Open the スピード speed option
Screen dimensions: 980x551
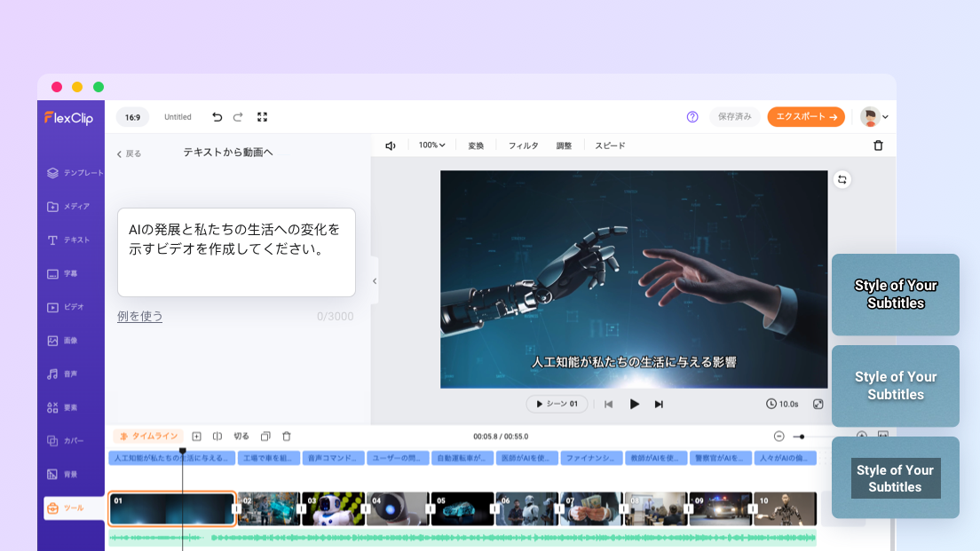coord(610,146)
